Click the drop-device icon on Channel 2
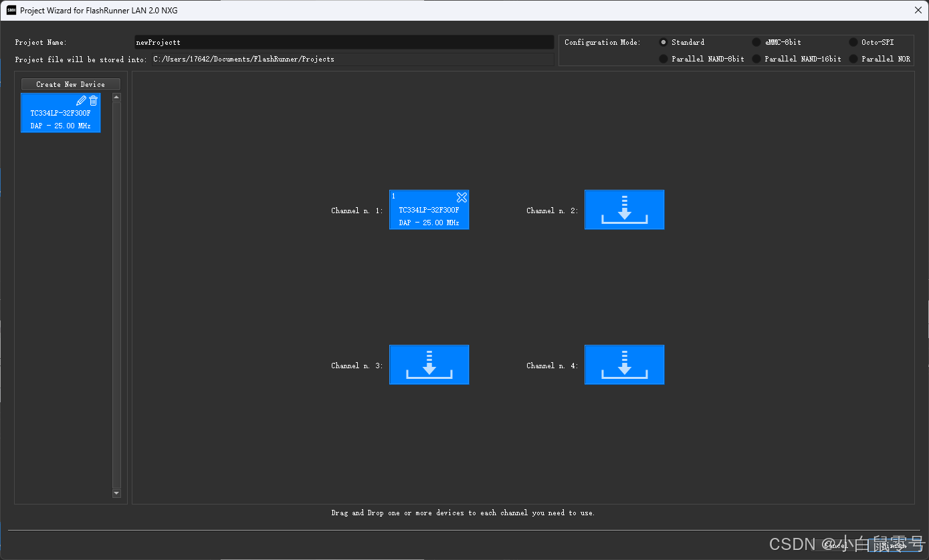The height and width of the screenshot is (560, 929). (x=624, y=209)
